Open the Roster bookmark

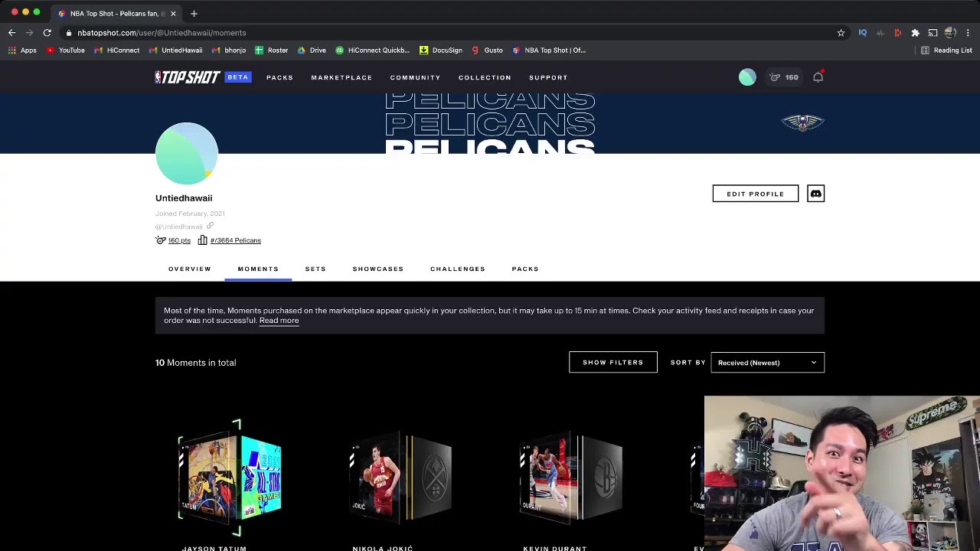(271, 51)
